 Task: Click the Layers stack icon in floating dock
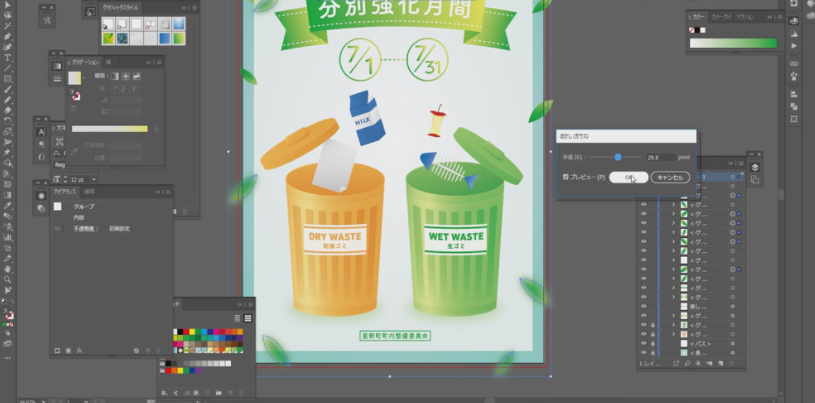755,167
